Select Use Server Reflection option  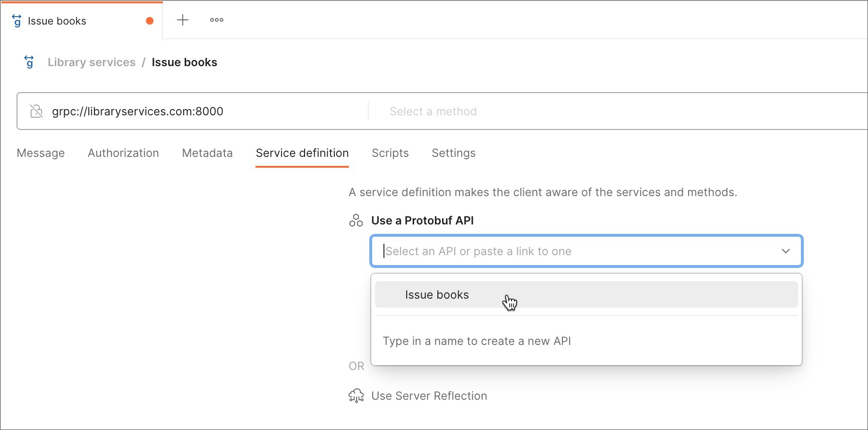point(429,396)
